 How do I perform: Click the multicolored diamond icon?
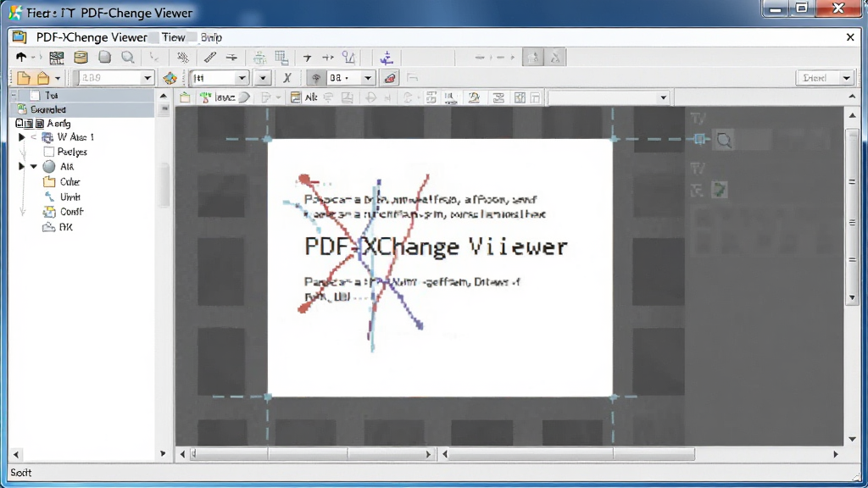(170, 78)
